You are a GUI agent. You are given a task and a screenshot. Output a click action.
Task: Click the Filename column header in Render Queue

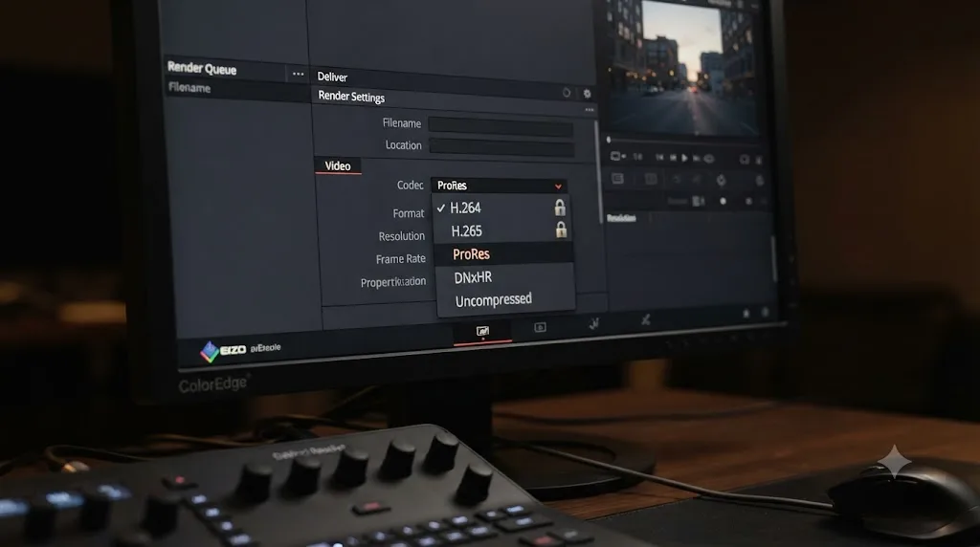189,87
